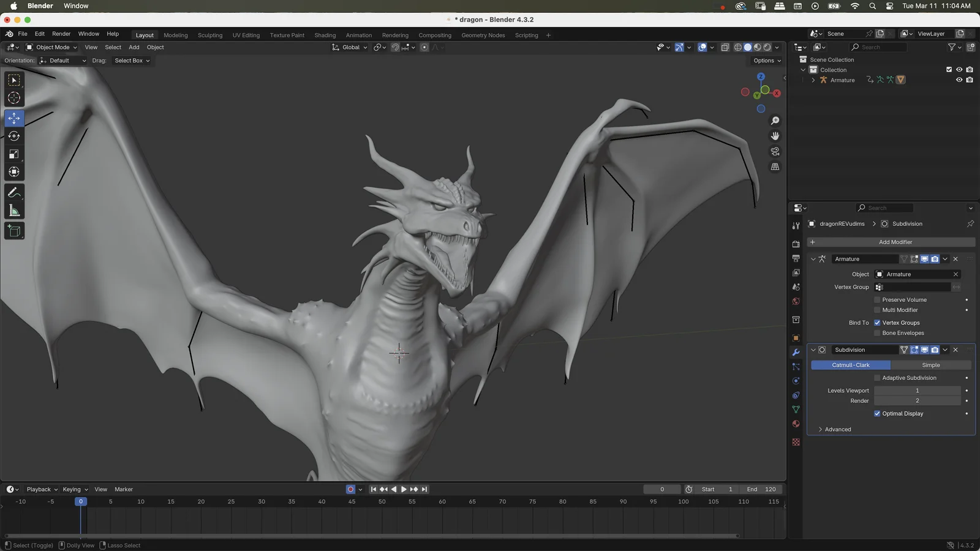Open the Material Properties tab
Image resolution: width=980 pixels, height=551 pixels.
coord(796,424)
